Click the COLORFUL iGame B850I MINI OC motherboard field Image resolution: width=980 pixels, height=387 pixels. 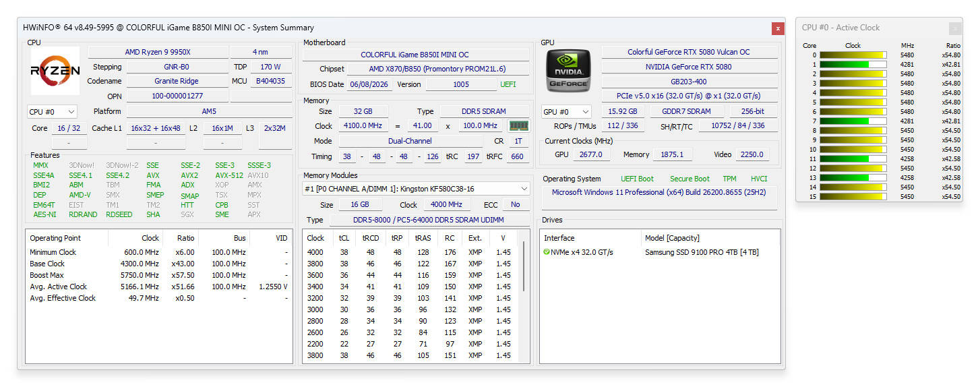point(415,55)
